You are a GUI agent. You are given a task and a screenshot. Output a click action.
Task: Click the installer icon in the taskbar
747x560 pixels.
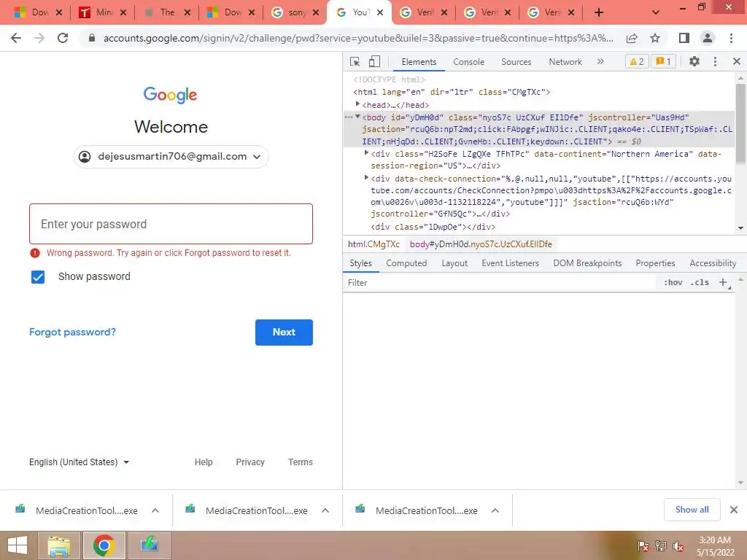[149, 545]
